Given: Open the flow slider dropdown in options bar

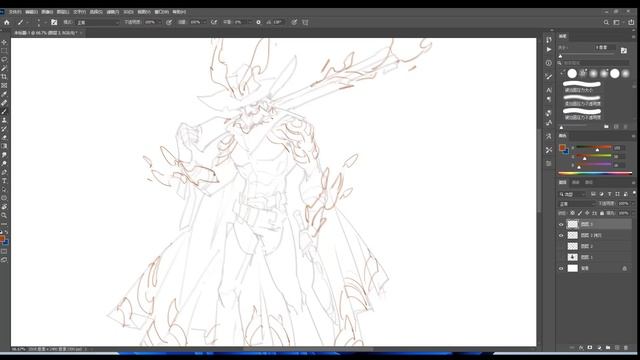Looking at the screenshot, I should pos(204,22).
